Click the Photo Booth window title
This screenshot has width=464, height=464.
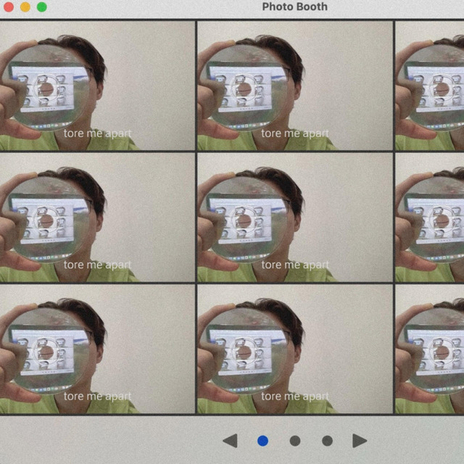295,7
